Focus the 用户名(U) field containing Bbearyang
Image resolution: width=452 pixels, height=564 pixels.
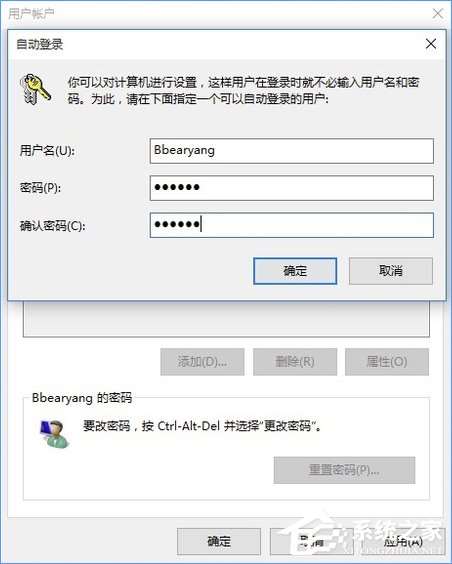pyautogui.click(x=292, y=151)
